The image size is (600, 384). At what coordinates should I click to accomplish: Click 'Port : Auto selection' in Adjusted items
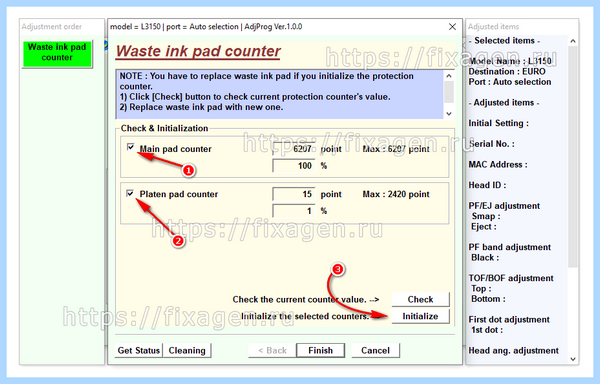coord(510,82)
